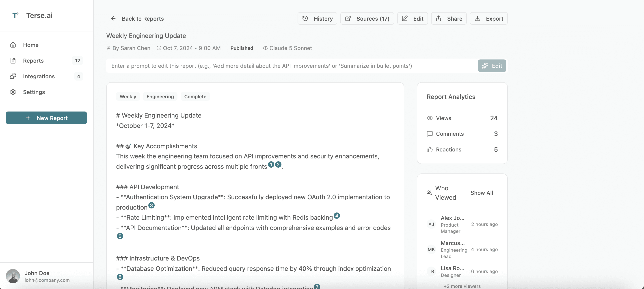Create a New Report

coord(46,118)
